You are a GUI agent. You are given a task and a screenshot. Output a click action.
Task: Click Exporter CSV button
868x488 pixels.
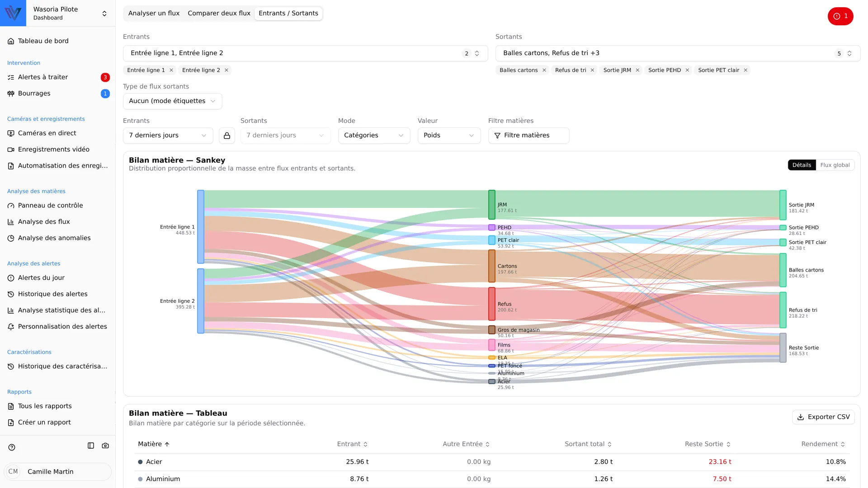823,417
